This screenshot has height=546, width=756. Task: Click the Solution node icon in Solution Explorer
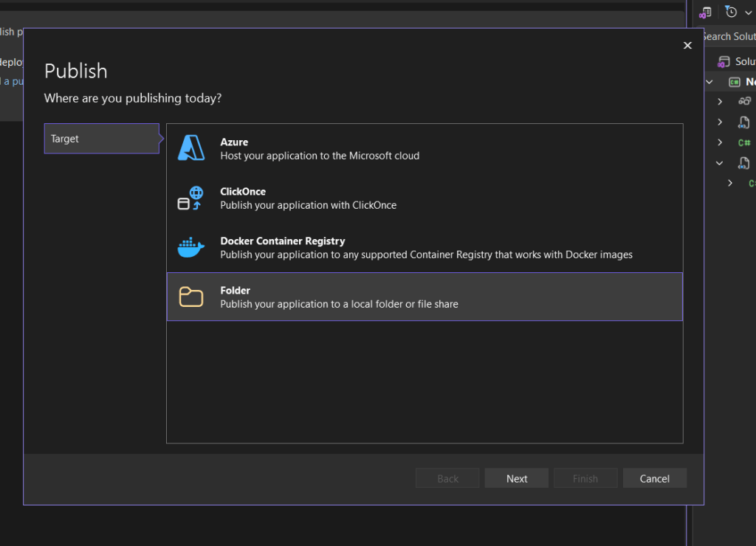[x=724, y=62]
